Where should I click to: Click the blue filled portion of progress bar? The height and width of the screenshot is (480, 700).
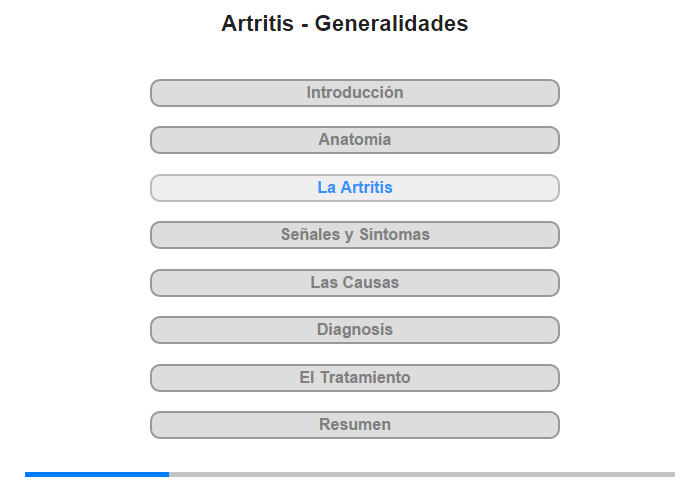pos(97,474)
